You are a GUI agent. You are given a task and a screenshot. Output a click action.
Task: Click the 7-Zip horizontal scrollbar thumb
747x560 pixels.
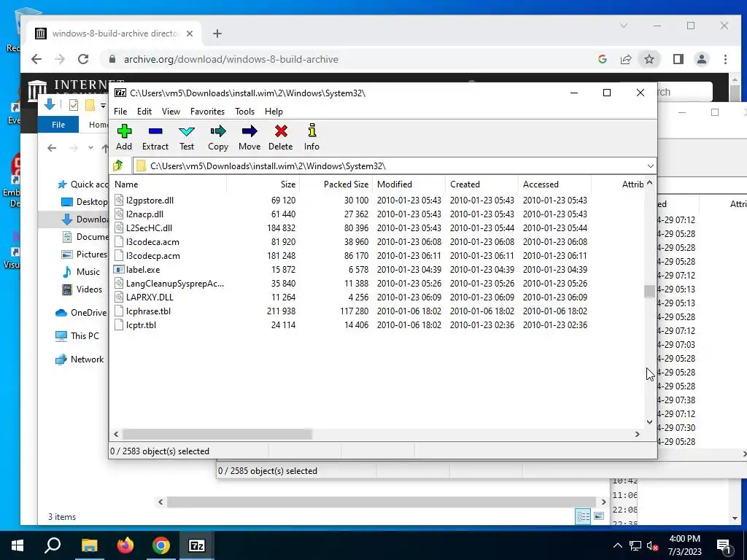click(217, 435)
